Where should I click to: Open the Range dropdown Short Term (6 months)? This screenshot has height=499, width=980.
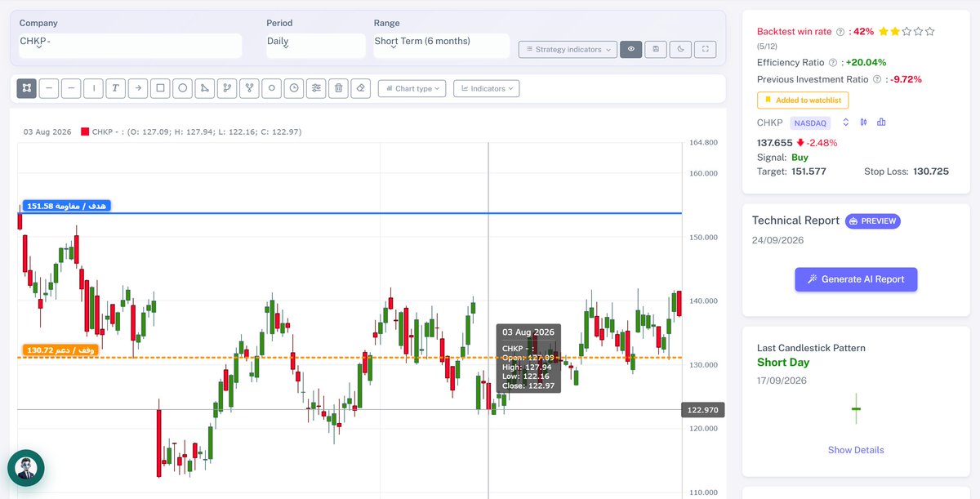pyautogui.click(x=441, y=46)
